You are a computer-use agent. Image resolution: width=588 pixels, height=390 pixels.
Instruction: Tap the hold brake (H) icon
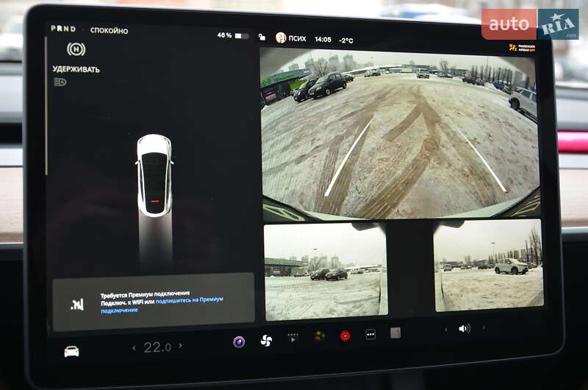[76, 49]
